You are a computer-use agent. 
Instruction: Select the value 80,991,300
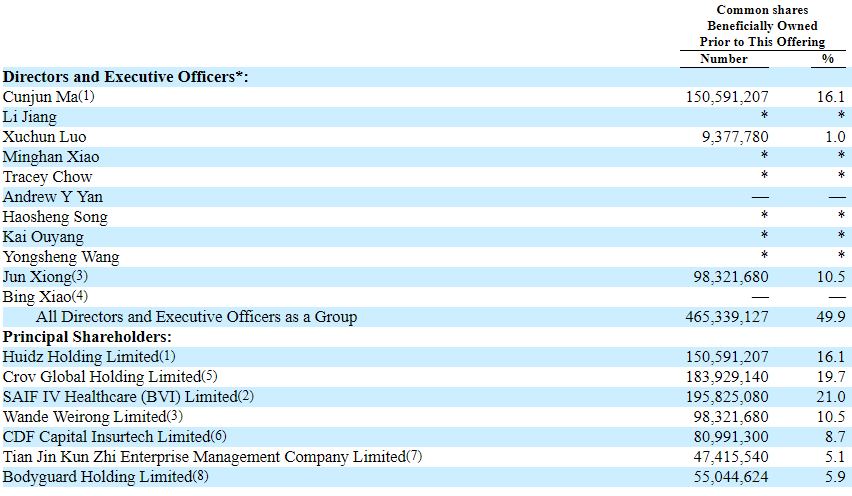coord(731,437)
